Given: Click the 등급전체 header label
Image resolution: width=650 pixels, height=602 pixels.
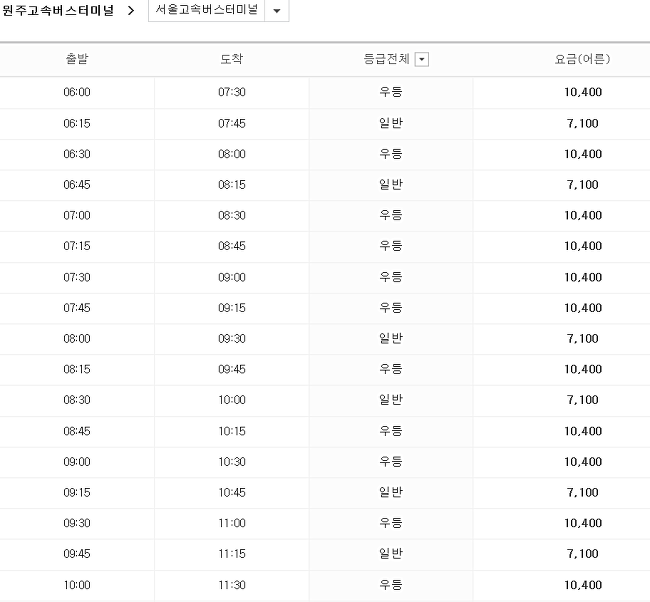Looking at the screenshot, I should (386, 59).
